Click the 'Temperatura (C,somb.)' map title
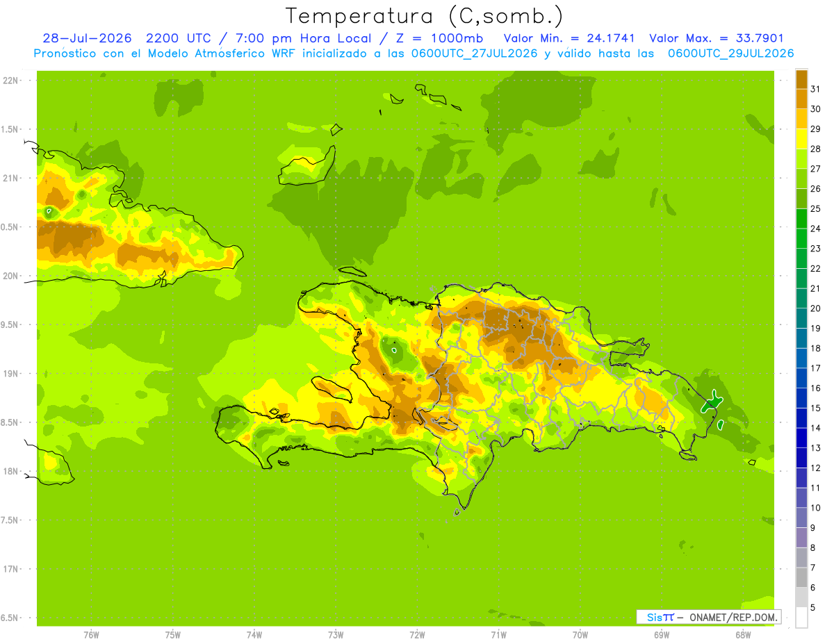Screen dimensions: 834x644 pyautogui.click(x=425, y=17)
